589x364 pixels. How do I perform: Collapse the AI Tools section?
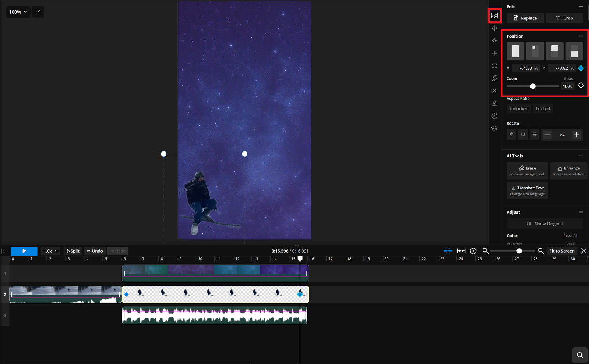click(x=581, y=156)
